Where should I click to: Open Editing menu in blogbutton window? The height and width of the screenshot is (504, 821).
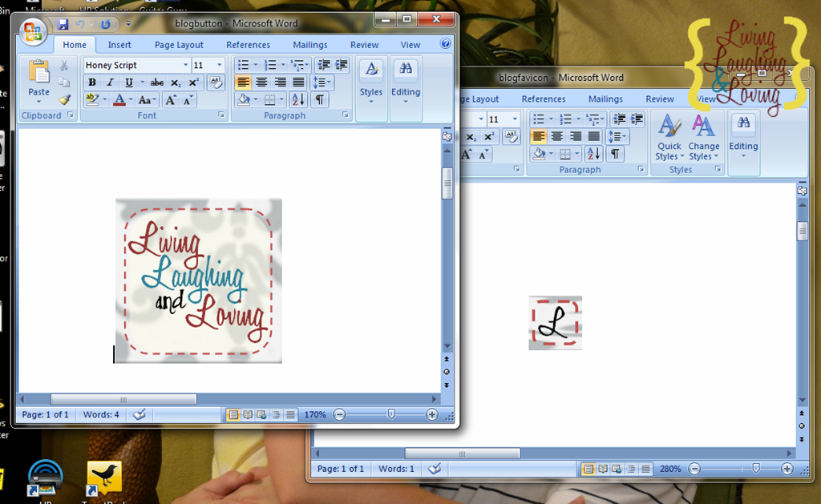pos(406,83)
